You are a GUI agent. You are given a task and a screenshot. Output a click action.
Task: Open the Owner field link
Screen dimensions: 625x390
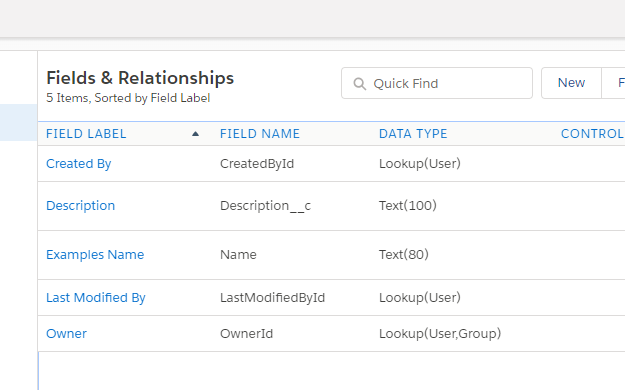click(x=66, y=333)
